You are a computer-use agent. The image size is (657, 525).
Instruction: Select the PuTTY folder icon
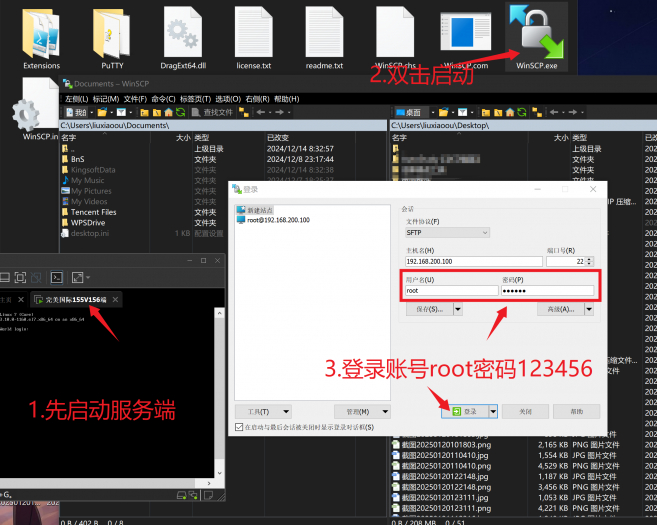pyautogui.click(x=111, y=31)
